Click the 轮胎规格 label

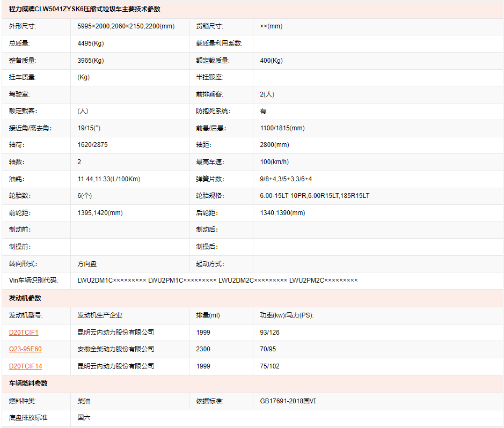[210, 196]
